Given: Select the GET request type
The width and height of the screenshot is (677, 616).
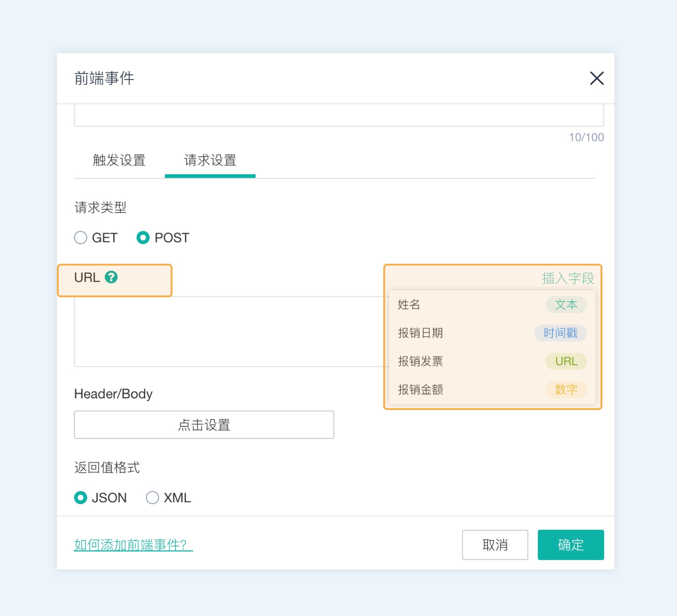Looking at the screenshot, I should [x=81, y=238].
